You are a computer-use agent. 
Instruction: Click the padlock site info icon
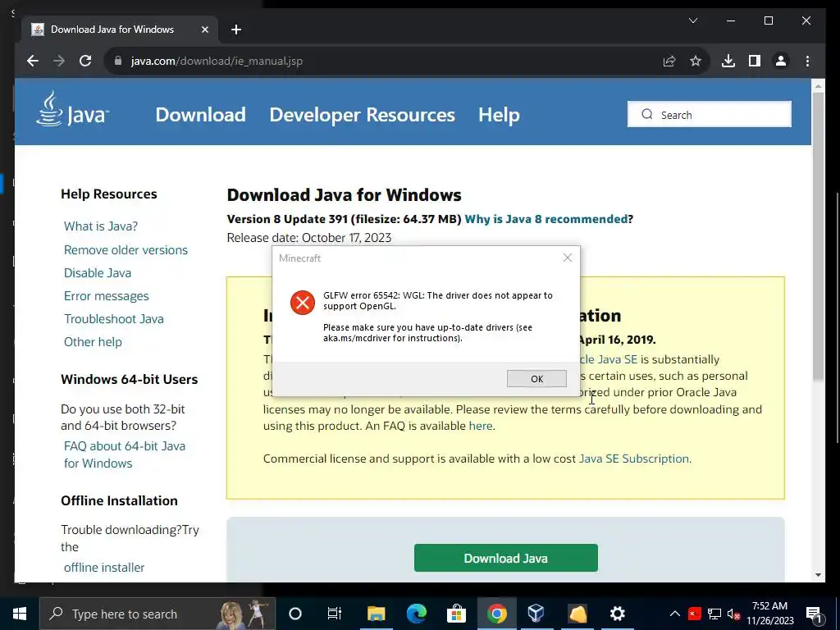click(x=118, y=61)
